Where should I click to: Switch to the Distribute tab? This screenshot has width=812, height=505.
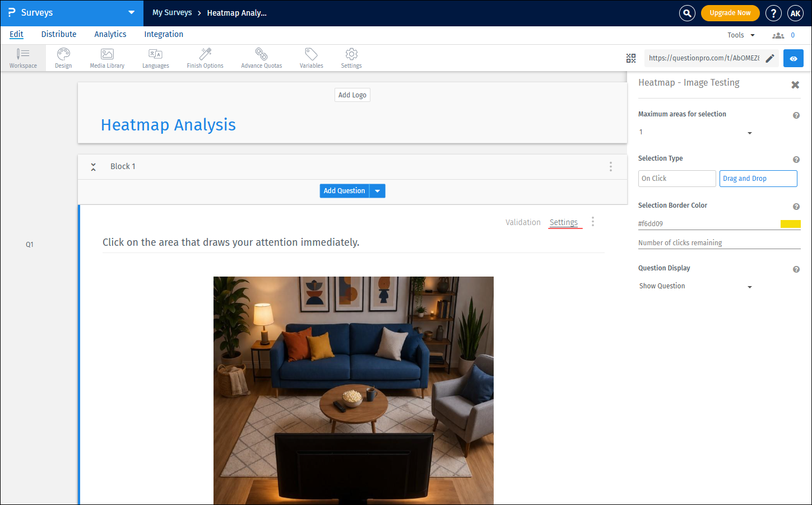58,34
